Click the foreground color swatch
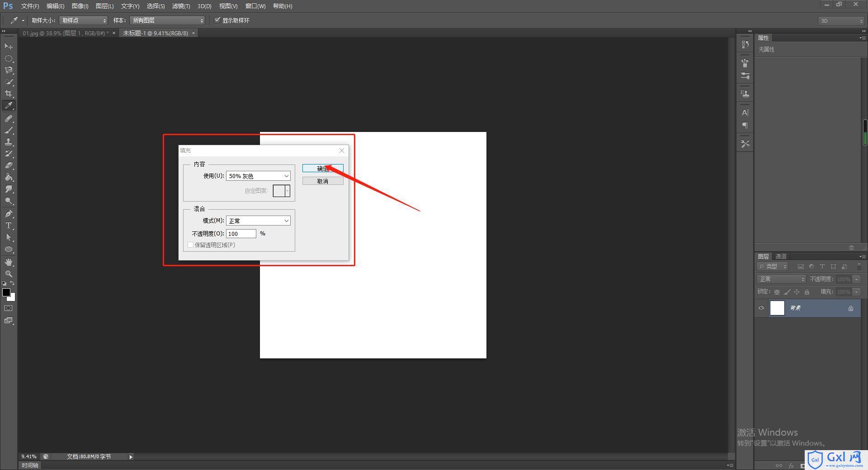 [6, 292]
